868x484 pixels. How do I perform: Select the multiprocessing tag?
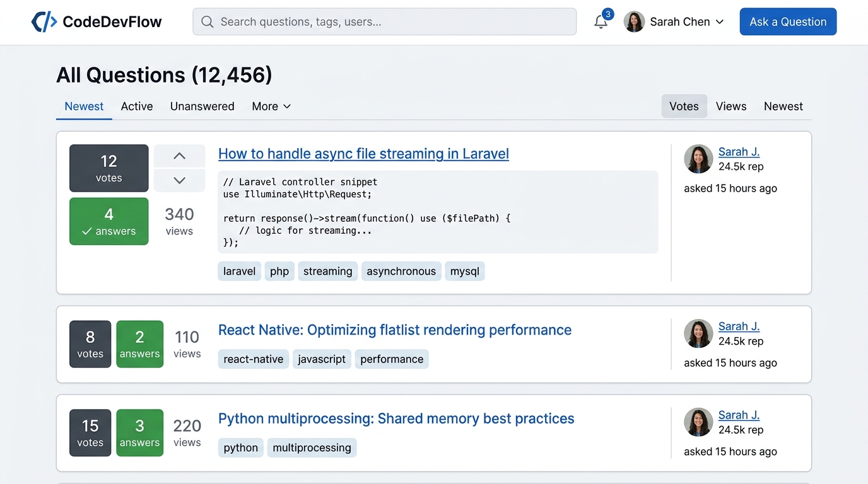coord(312,448)
